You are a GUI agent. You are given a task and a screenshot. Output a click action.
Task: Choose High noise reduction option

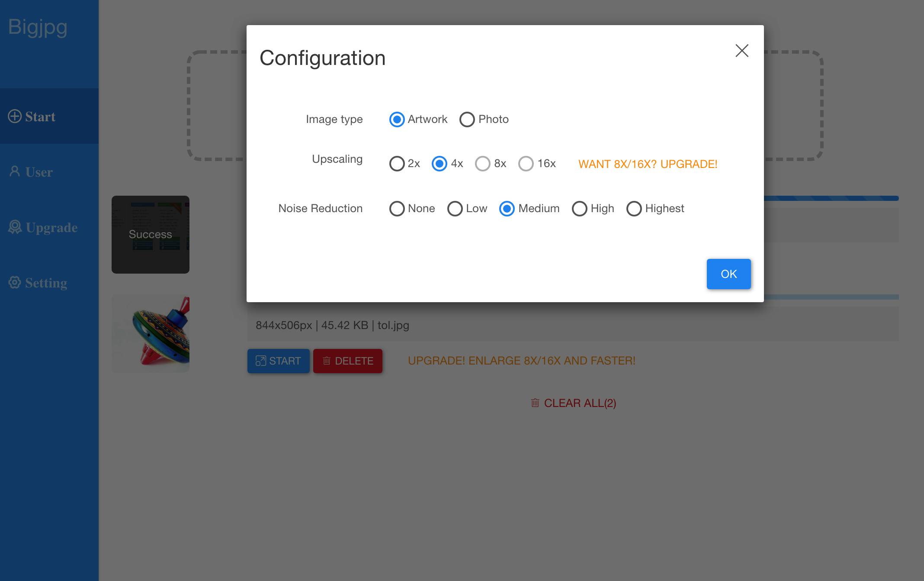(x=579, y=209)
